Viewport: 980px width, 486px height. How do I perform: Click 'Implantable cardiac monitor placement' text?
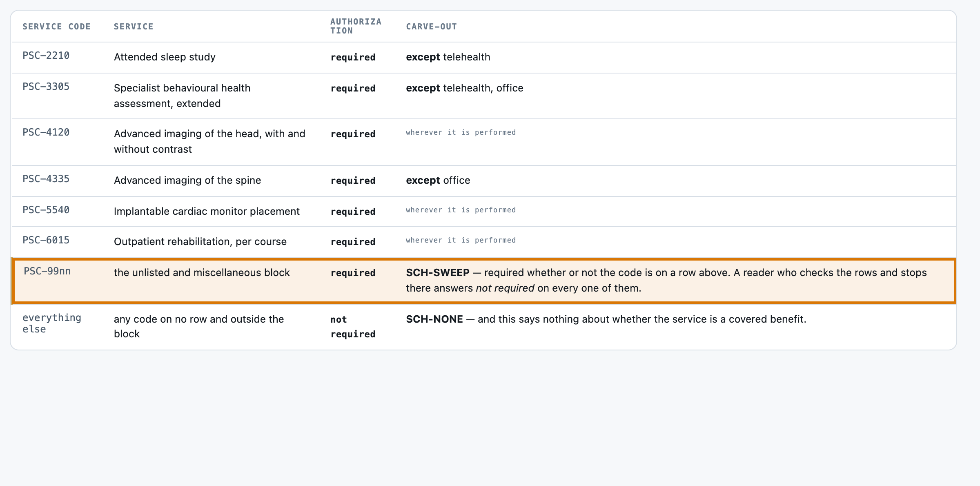pos(207,211)
